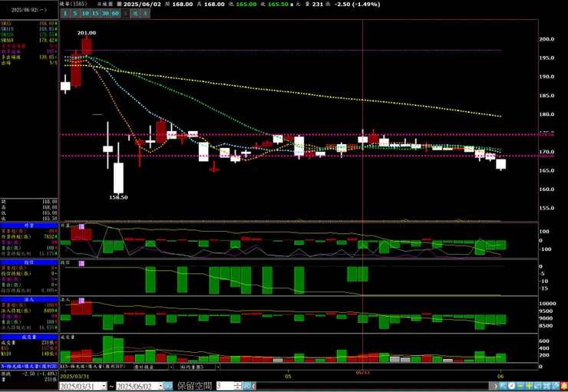Click the 158.50 low price label
The width and height of the screenshot is (568, 392).
coord(118,198)
